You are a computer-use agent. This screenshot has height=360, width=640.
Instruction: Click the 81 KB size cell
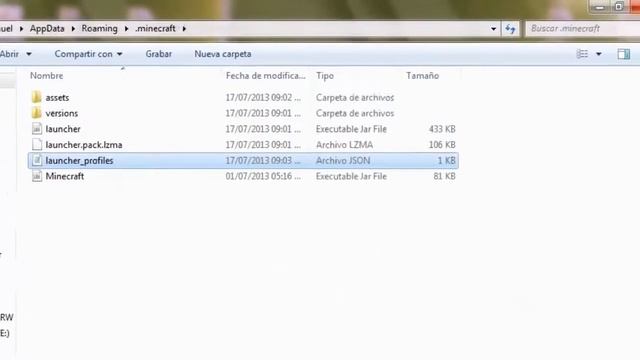pyautogui.click(x=444, y=176)
